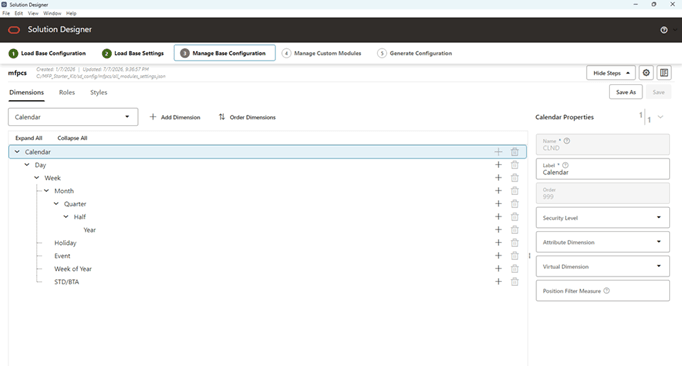Add child under Half row
682x366 pixels.
[498, 217]
